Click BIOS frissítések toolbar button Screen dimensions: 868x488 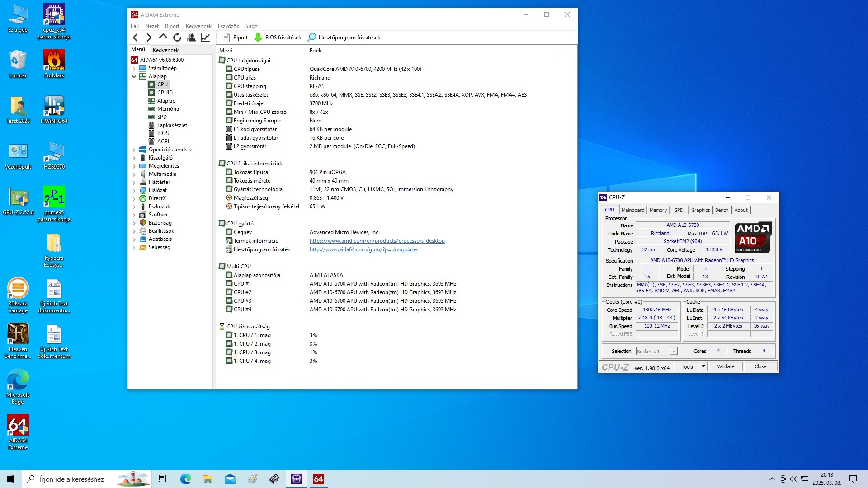[x=278, y=38]
